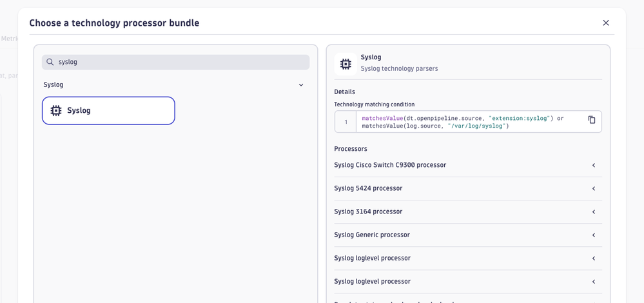This screenshot has width=644, height=303.
Task: Click the Syslog group header label
Action: [54, 85]
